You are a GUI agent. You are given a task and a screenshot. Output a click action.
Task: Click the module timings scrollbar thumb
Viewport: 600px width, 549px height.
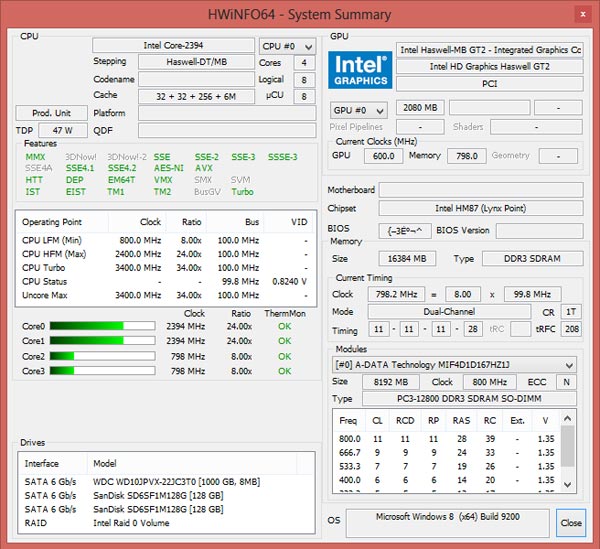click(567, 446)
